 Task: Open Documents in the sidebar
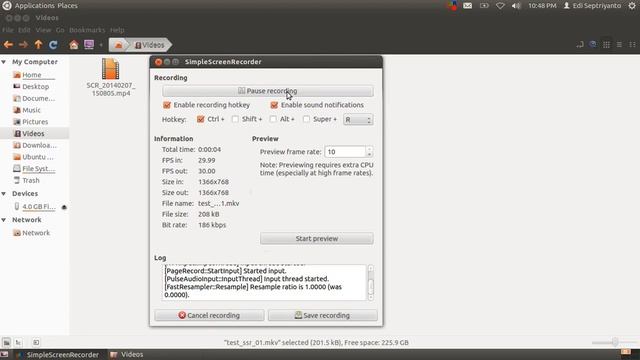tap(38, 98)
